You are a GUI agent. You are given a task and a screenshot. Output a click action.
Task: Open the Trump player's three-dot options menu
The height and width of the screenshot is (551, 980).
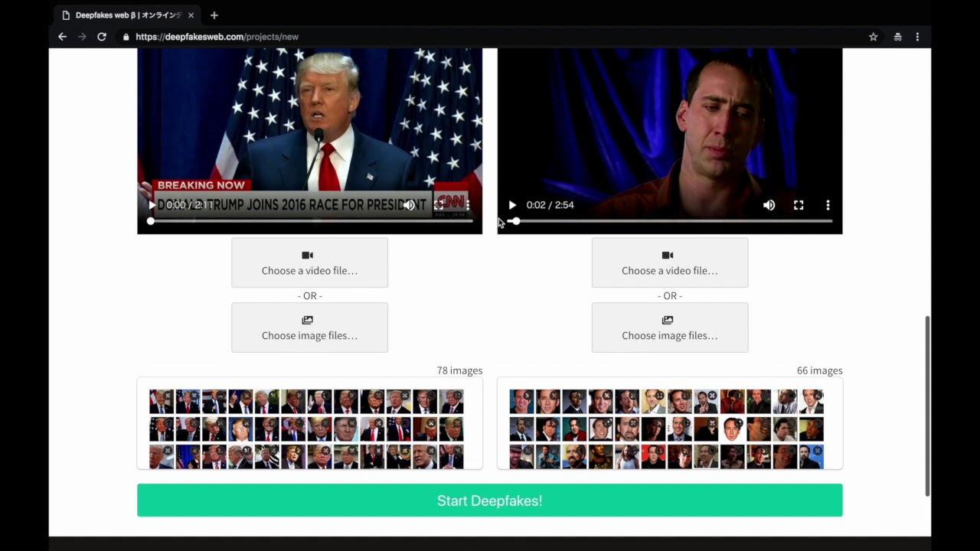coord(468,204)
